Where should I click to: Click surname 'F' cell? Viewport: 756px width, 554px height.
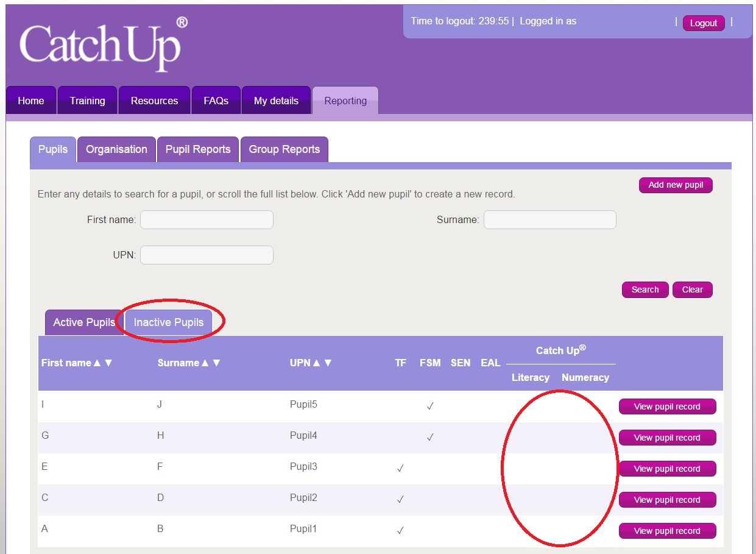tap(160, 467)
